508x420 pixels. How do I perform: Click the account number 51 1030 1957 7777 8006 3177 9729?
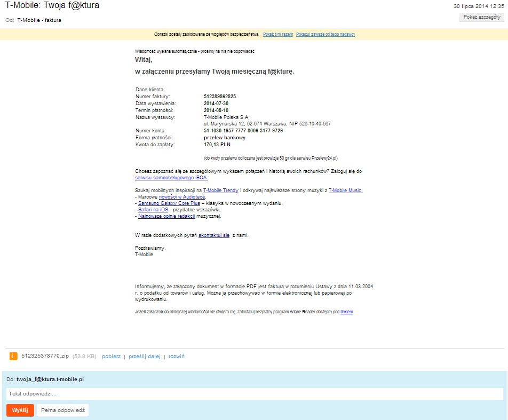tap(243, 131)
